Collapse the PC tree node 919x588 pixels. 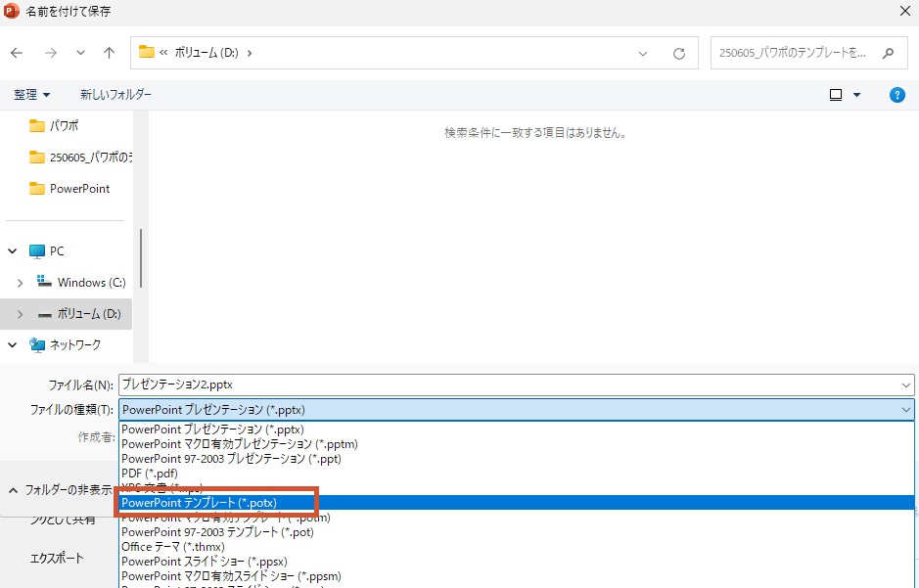point(13,251)
